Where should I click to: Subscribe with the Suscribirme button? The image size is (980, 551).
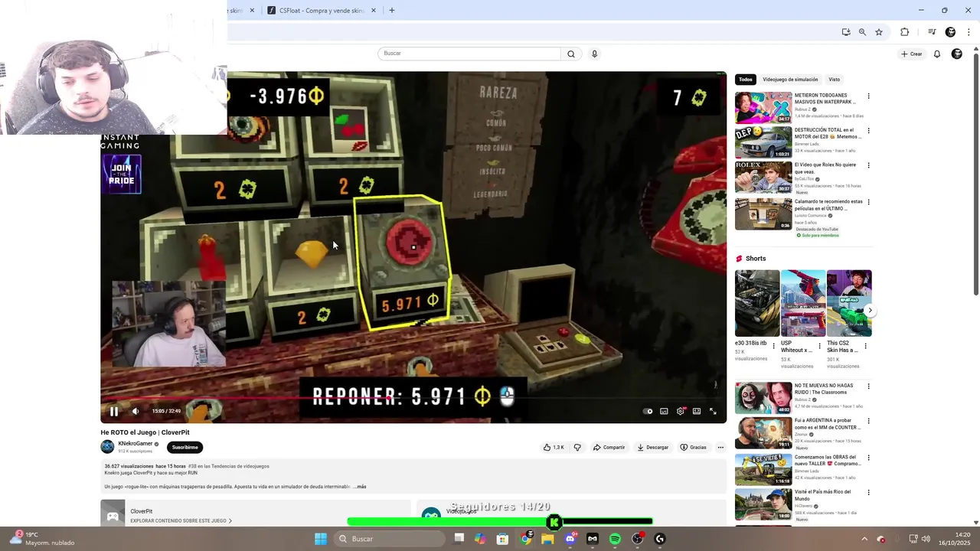click(185, 447)
